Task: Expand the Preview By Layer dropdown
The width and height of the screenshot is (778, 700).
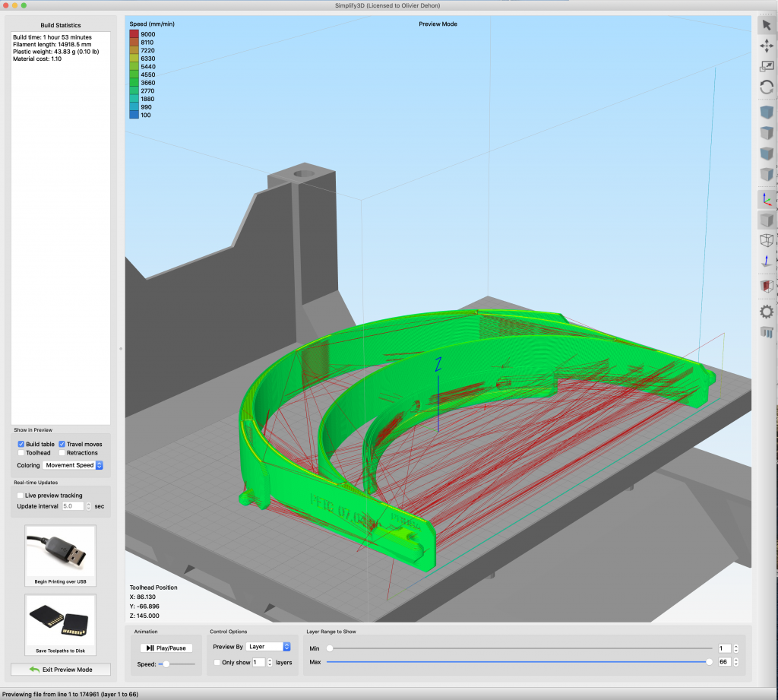Action: (x=268, y=647)
